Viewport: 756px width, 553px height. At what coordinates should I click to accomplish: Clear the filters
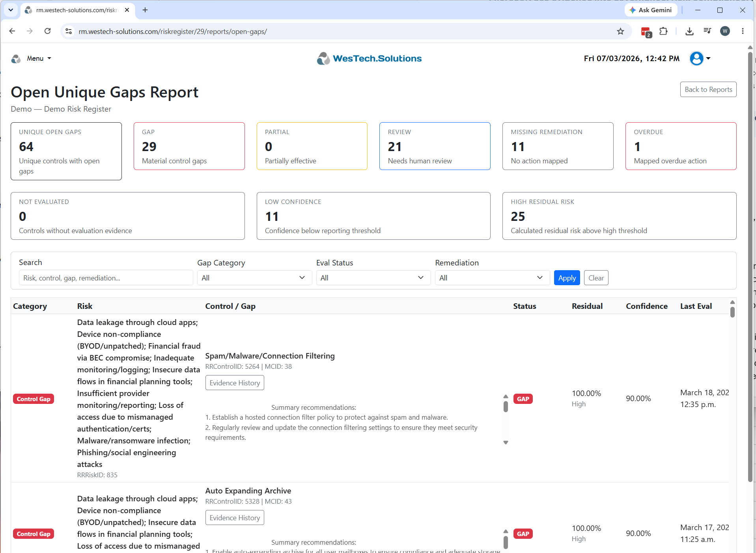pos(596,278)
